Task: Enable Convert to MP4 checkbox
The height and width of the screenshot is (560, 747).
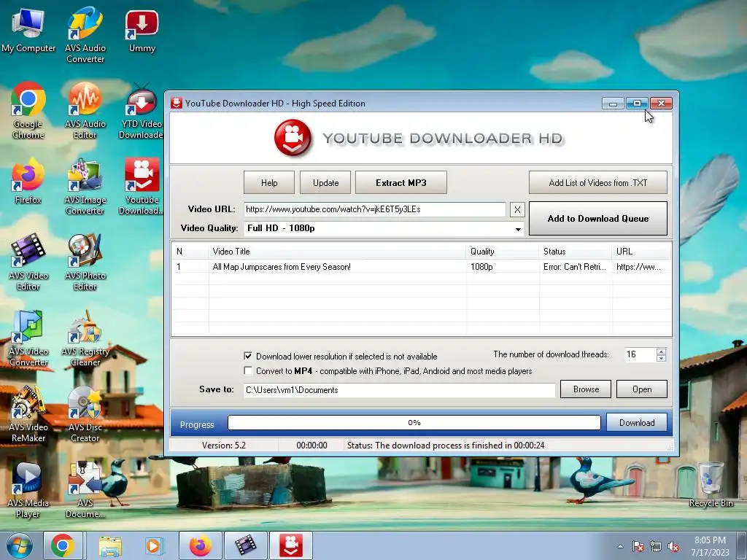Action: point(248,370)
